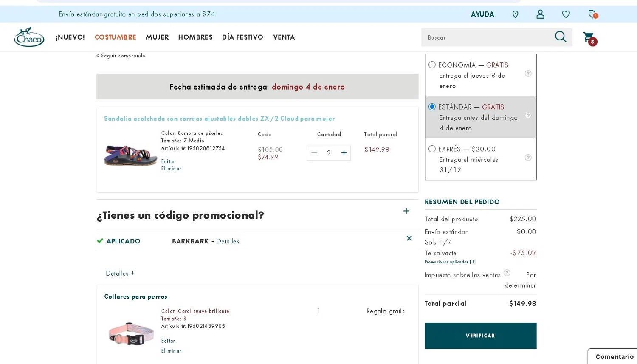The image size is (637, 364).
Task: Increase sandal quantity with plus button
Action: [x=344, y=153]
